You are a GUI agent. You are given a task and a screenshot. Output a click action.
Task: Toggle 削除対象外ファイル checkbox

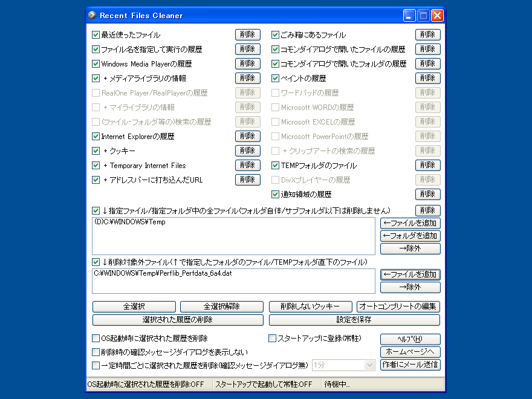[x=96, y=262]
